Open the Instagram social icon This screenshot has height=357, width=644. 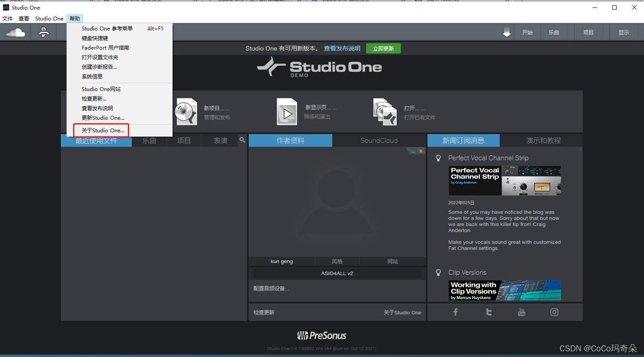pos(554,312)
